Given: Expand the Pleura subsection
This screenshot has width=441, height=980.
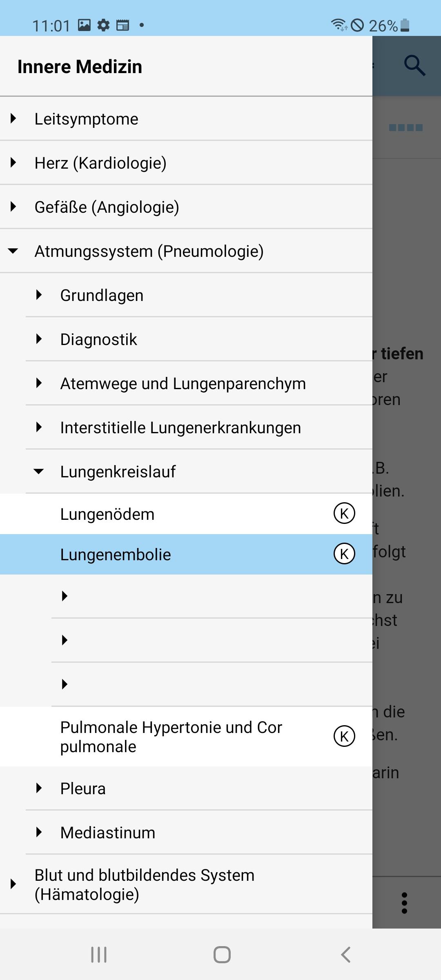Looking at the screenshot, I should pos(199,788).
